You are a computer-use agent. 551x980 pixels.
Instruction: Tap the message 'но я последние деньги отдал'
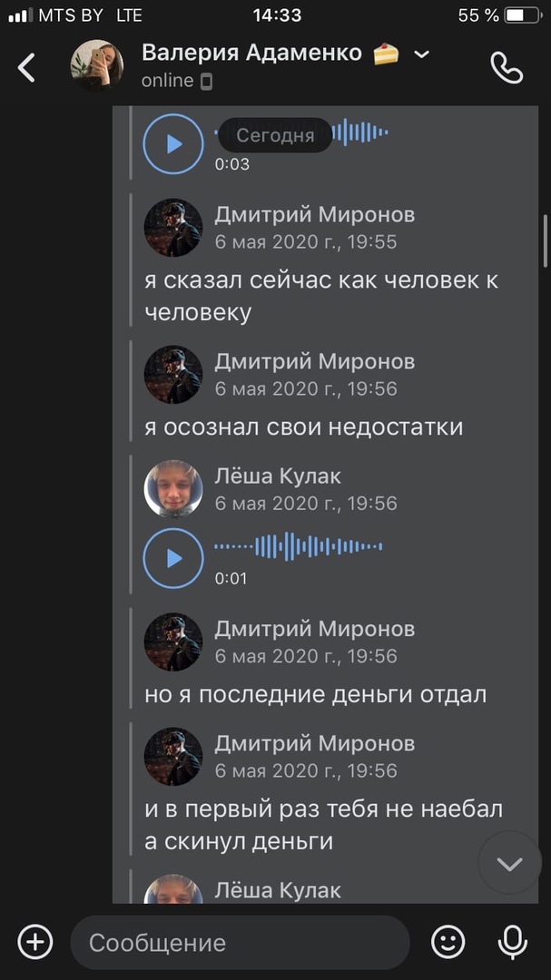pyautogui.click(x=315, y=694)
